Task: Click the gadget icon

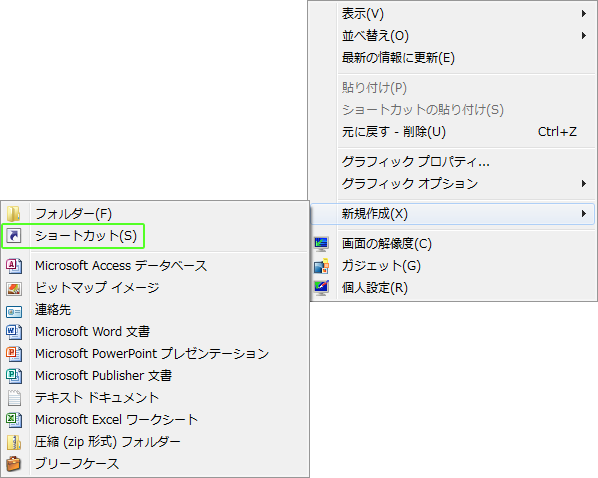Action: coord(321,266)
